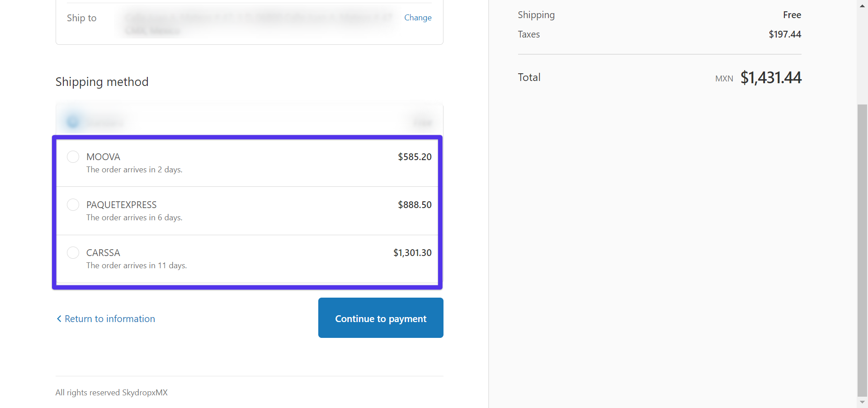Click the scrollbar up arrow
Image resolution: width=868 pixels, height=408 pixels.
pyautogui.click(x=862, y=5)
